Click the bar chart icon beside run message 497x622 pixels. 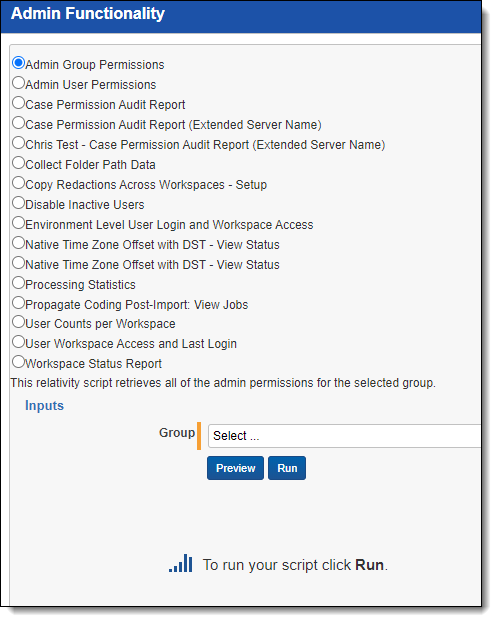pyautogui.click(x=181, y=564)
